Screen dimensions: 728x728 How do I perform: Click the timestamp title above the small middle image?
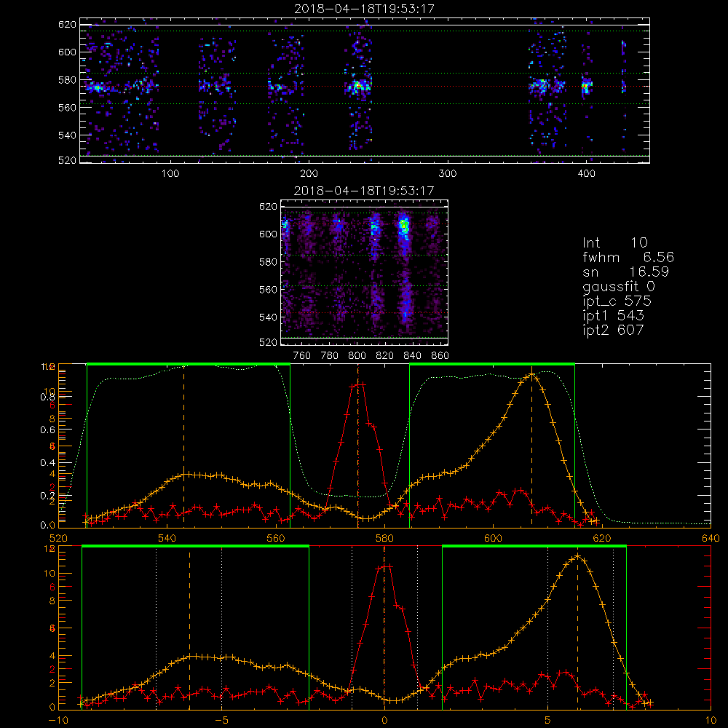pyautogui.click(x=364, y=191)
